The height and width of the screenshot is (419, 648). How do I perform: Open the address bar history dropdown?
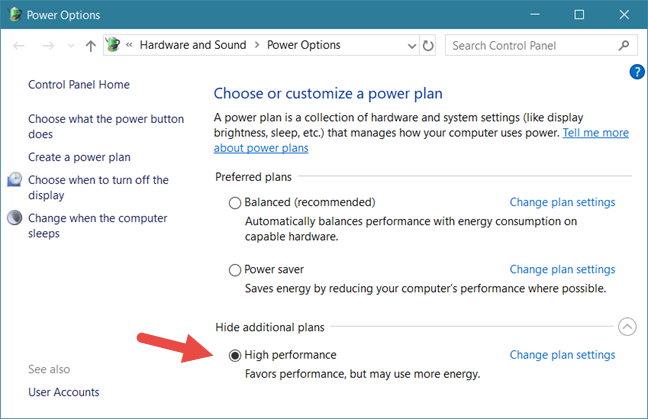pos(412,46)
